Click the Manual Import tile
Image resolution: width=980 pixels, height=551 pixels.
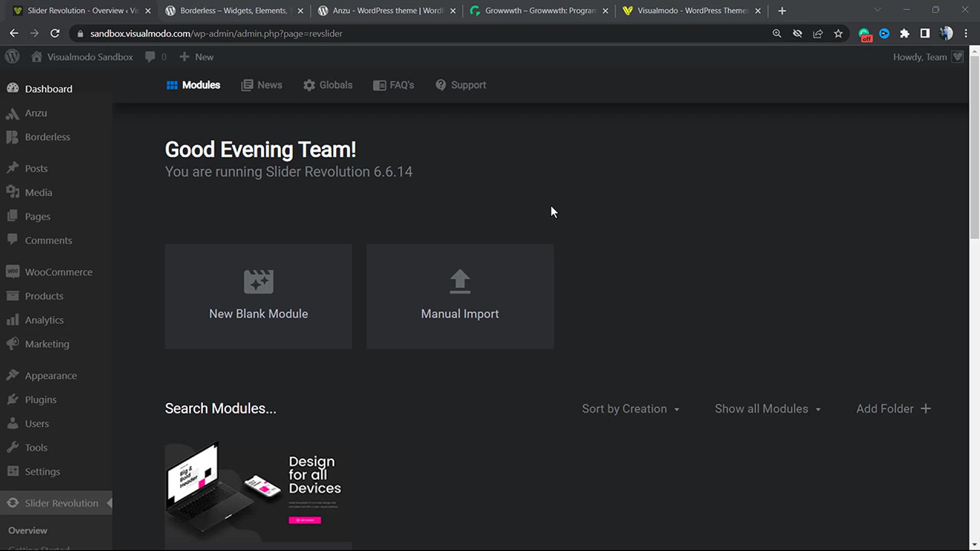click(460, 296)
